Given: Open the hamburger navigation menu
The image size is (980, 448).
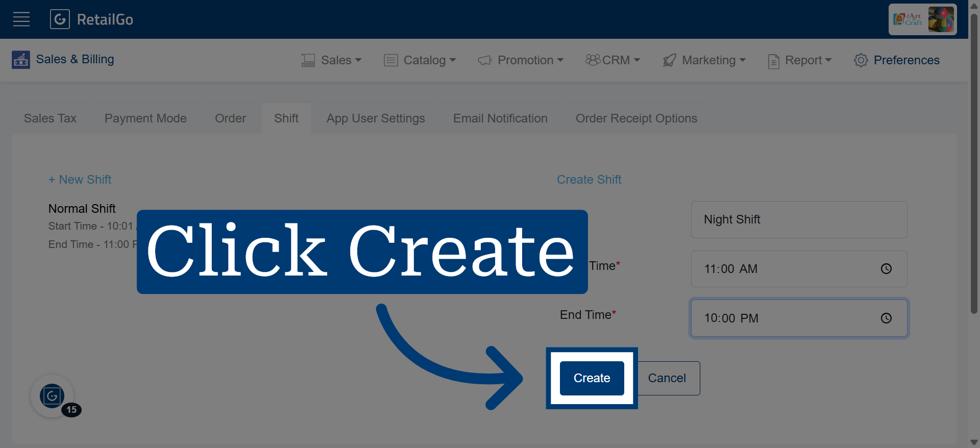Looking at the screenshot, I should tap(21, 19).
